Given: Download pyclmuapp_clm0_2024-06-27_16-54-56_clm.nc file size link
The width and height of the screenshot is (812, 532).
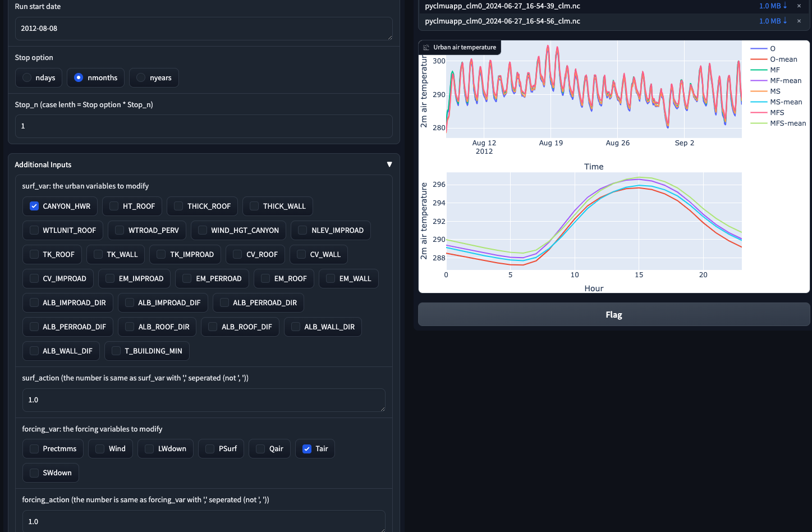Looking at the screenshot, I should 773,21.
